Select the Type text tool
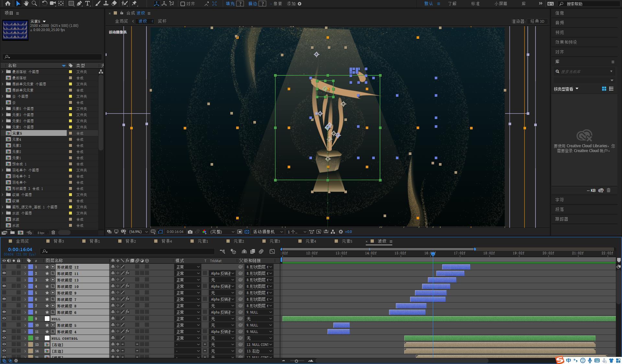The width and height of the screenshot is (622, 364). [87, 4]
